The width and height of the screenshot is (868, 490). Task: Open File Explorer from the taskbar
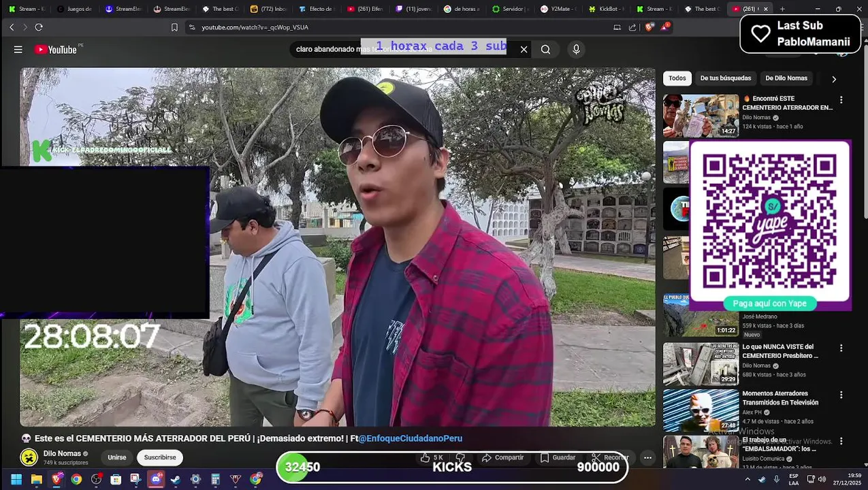click(37, 479)
